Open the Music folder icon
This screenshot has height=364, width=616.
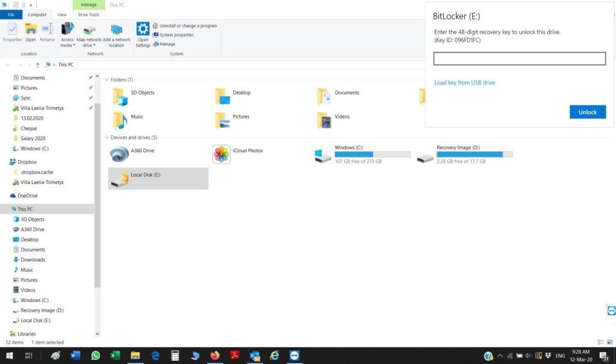point(121,120)
